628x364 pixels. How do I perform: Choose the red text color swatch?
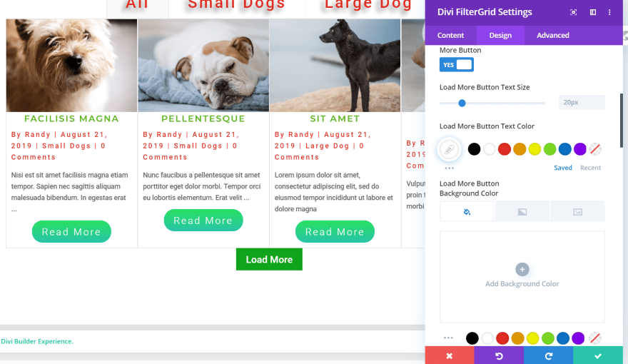[505, 149]
